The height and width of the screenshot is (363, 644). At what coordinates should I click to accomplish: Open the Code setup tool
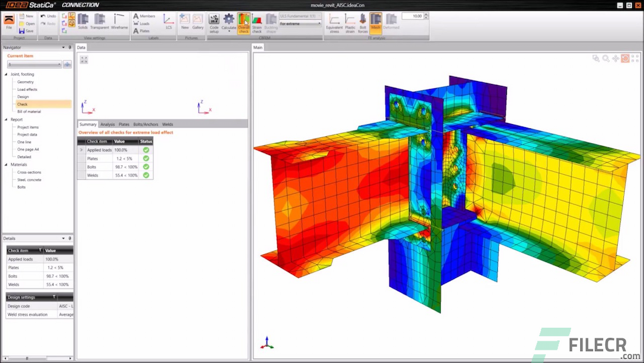[213, 23]
